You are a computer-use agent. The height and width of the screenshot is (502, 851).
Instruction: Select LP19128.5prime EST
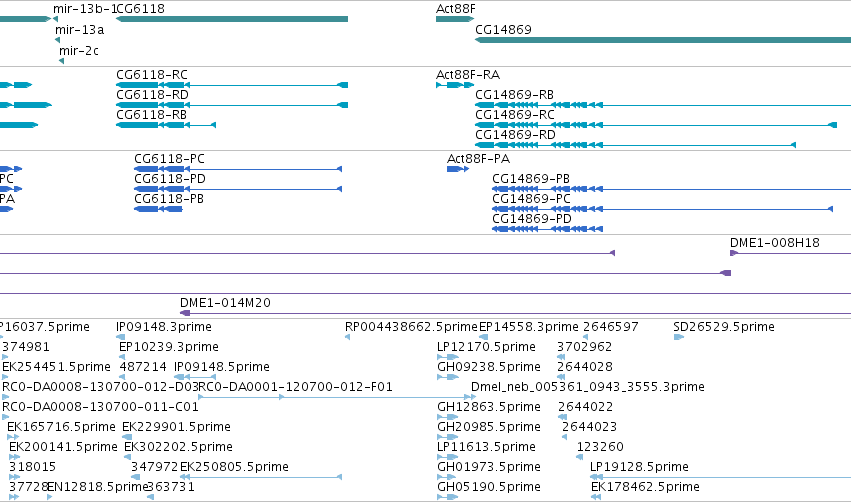click(720, 477)
